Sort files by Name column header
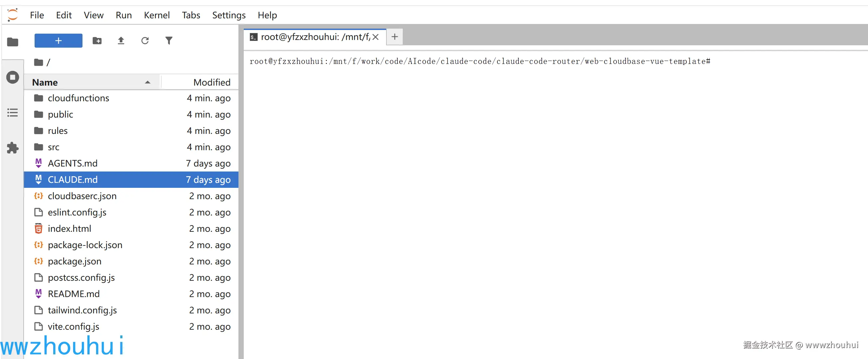Screen dimensions: 868x359 92,82
